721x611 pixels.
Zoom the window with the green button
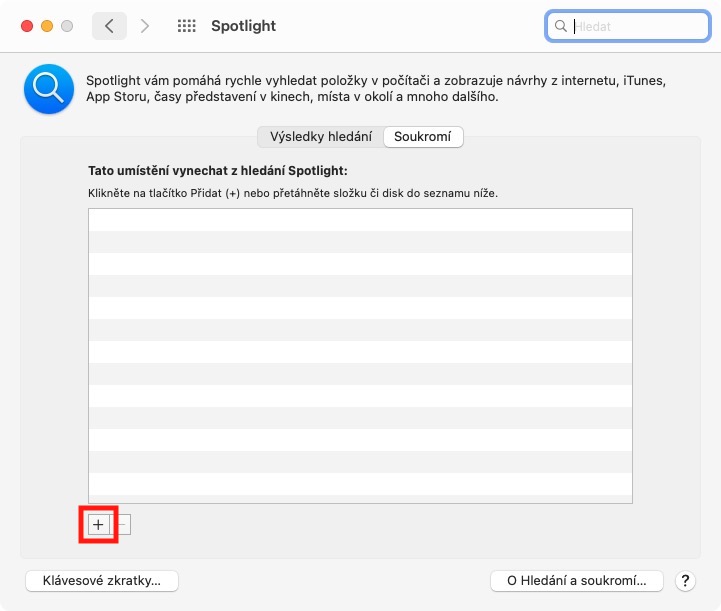point(66,26)
